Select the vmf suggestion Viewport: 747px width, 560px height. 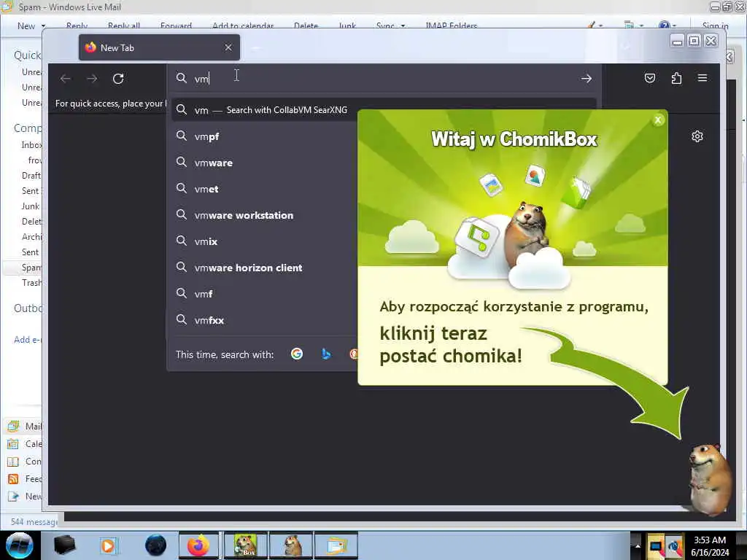pos(264,294)
